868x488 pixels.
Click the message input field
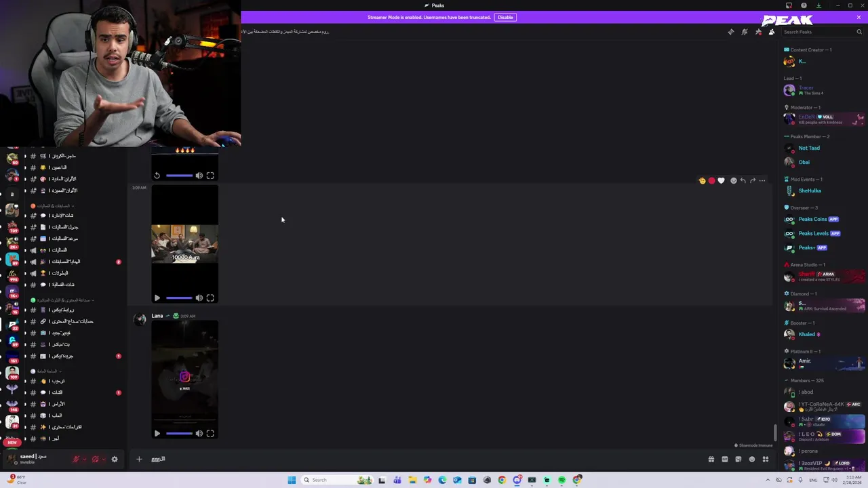click(427, 459)
